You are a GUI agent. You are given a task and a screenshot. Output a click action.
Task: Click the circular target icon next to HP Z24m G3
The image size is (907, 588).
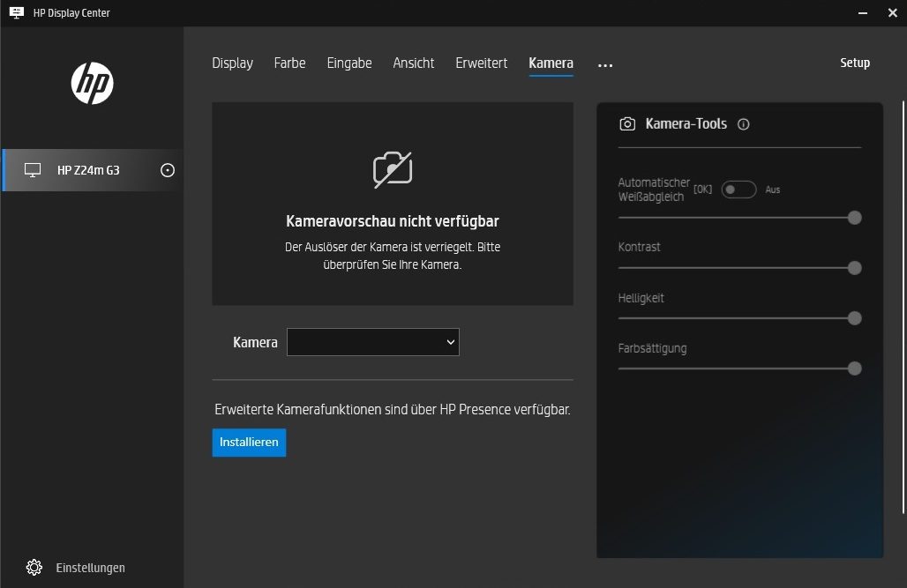point(168,170)
